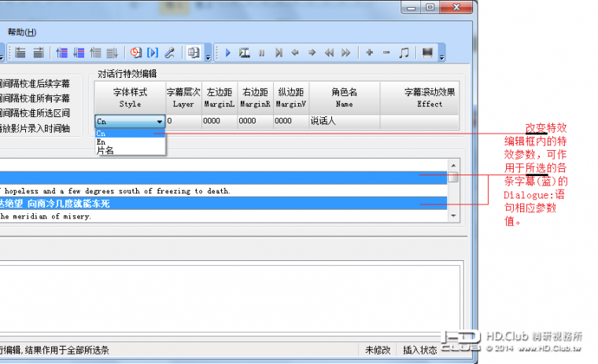Click the subtitle list scrollbar thumb
Screen dimensions: 598x364
pyautogui.click(x=453, y=178)
